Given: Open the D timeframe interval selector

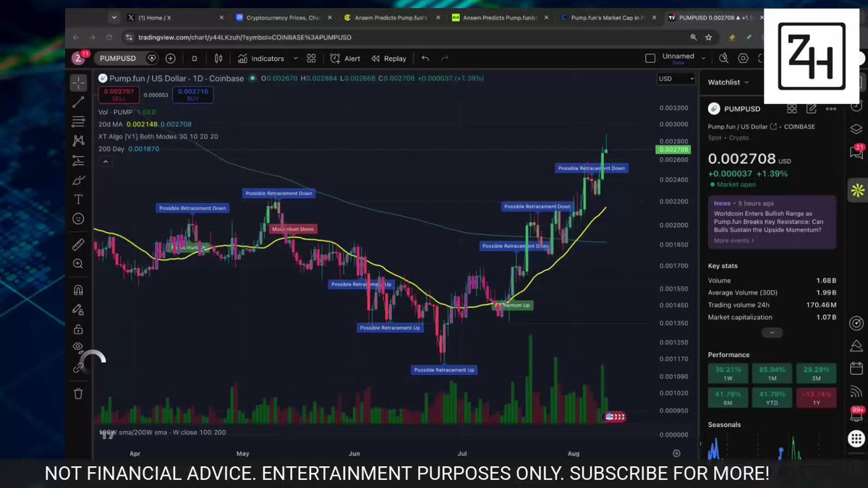Looking at the screenshot, I should point(194,59).
